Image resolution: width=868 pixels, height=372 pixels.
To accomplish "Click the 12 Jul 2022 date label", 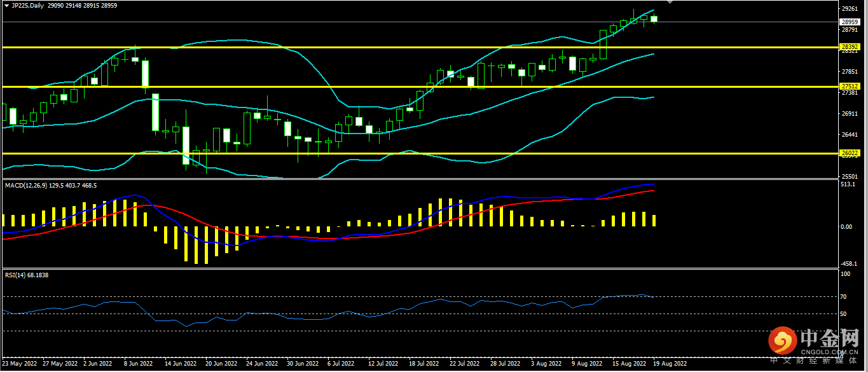I will [383, 364].
